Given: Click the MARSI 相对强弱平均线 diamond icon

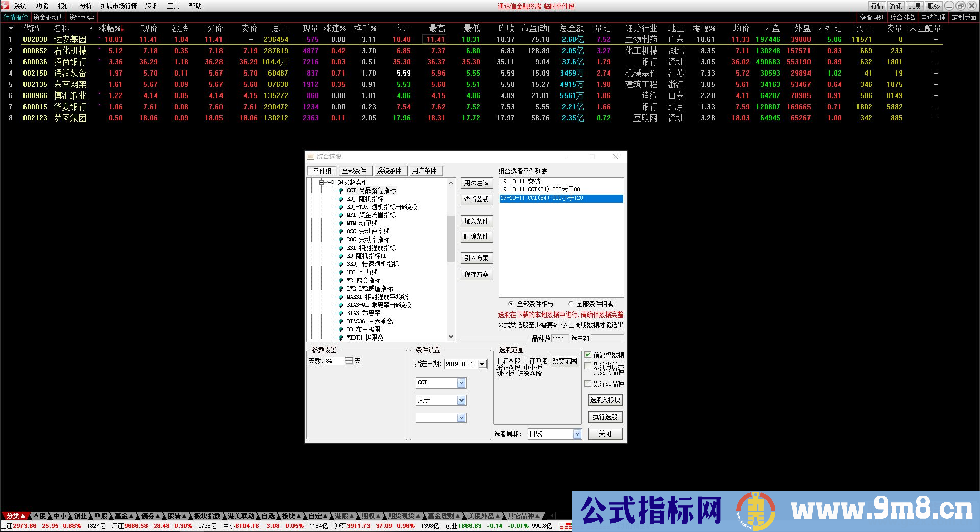Looking at the screenshot, I should pyautogui.click(x=341, y=297).
